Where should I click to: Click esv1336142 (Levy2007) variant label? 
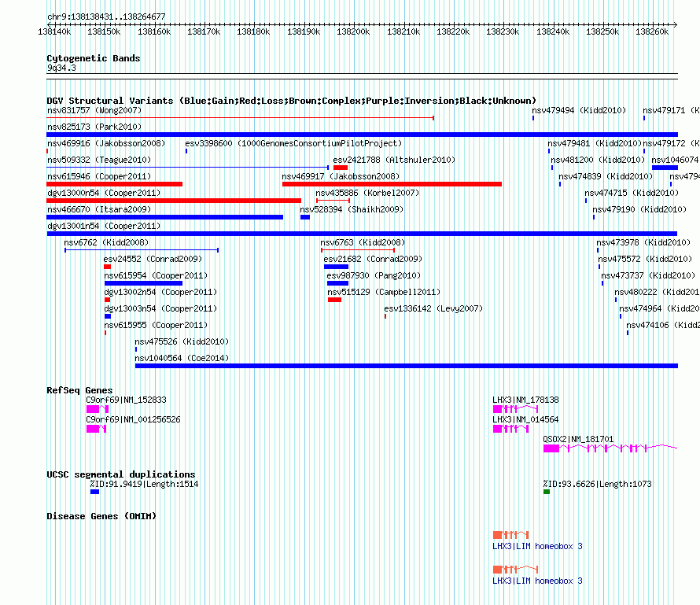(x=433, y=308)
